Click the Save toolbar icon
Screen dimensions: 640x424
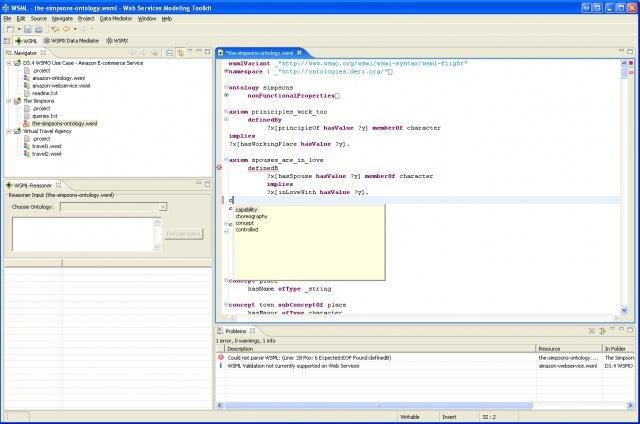(28, 29)
